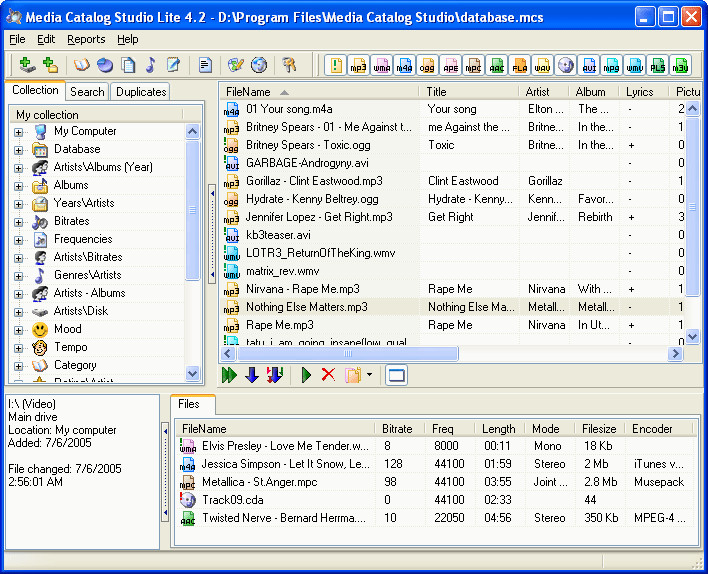Screen dimensions: 708x574
Task: Switch to the Duplicates tab
Action: point(141,92)
